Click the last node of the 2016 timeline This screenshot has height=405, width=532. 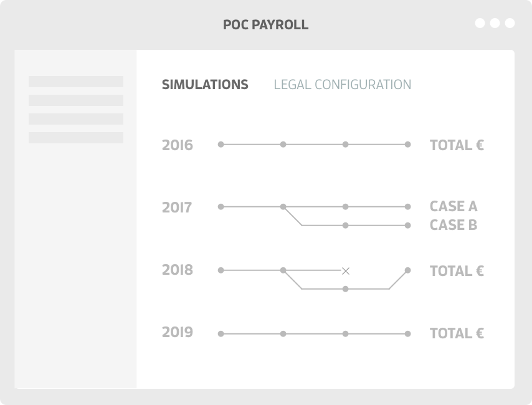(x=408, y=145)
